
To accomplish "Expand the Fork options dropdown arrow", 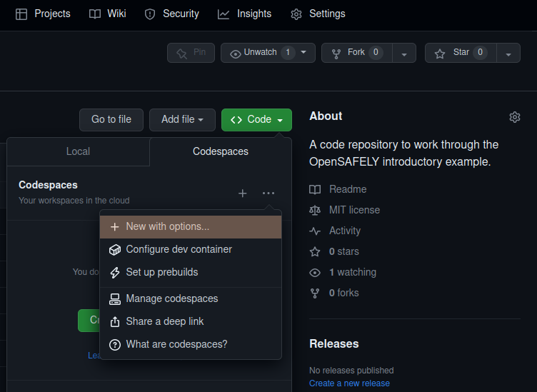I will pyautogui.click(x=404, y=54).
